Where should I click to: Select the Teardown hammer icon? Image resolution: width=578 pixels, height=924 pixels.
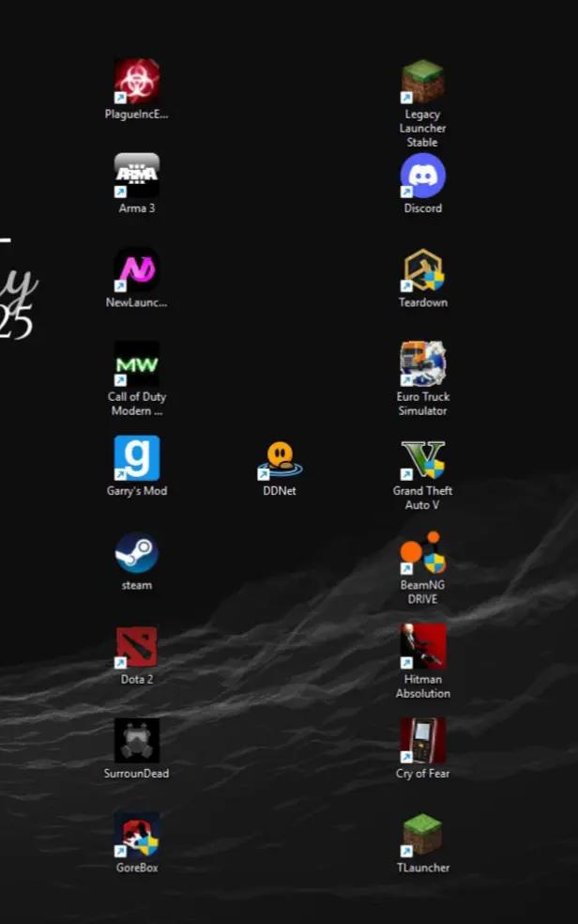pyautogui.click(x=422, y=269)
